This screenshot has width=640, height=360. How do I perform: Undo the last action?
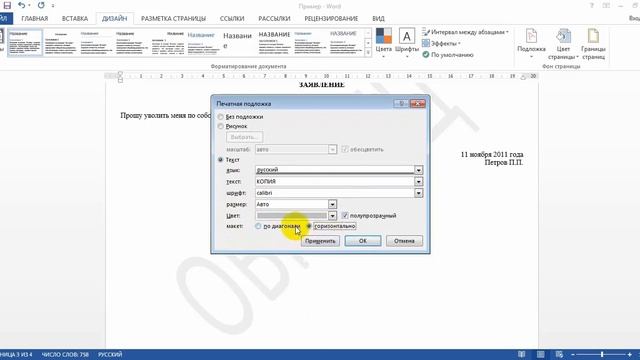(x=22, y=6)
